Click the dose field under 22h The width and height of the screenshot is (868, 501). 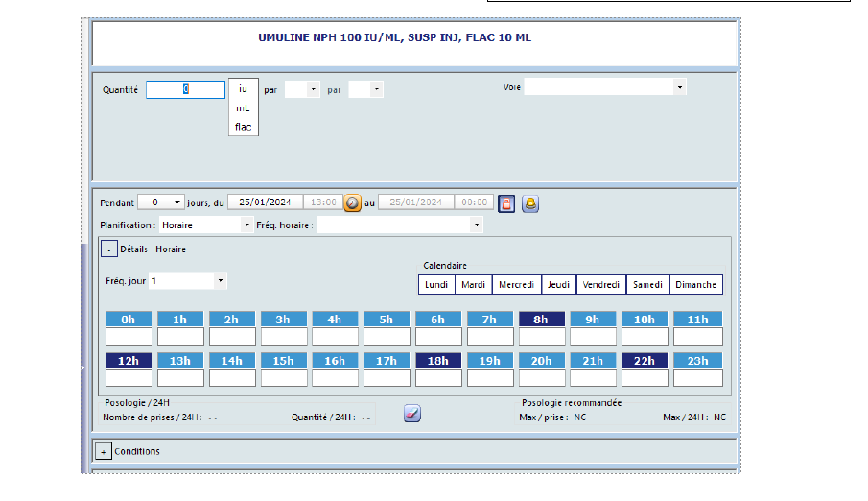pos(645,378)
